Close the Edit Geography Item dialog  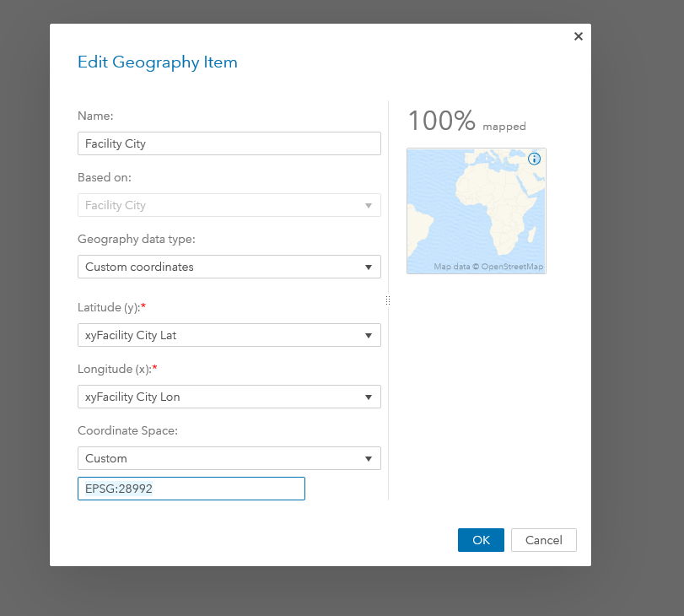[578, 36]
